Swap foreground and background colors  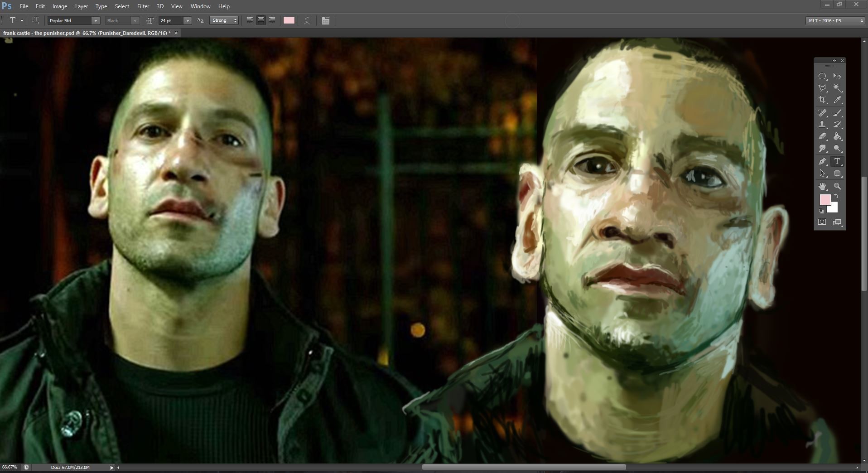pyautogui.click(x=836, y=196)
